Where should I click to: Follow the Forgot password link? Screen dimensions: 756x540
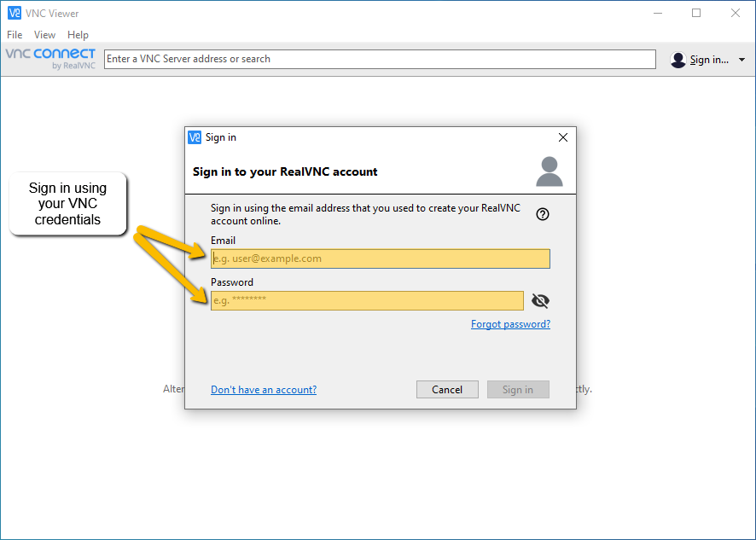(x=510, y=324)
